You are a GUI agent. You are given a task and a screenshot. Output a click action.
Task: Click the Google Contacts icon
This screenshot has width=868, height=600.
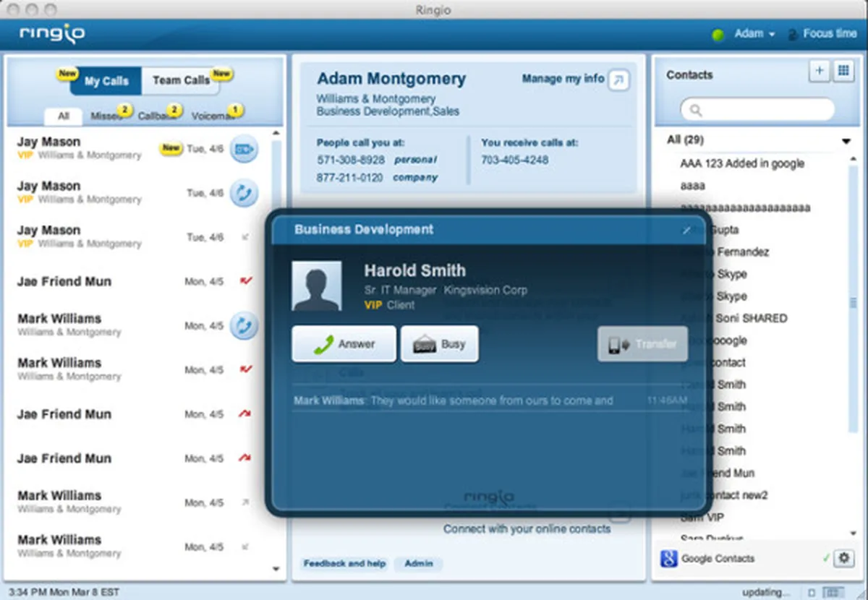[668, 558]
